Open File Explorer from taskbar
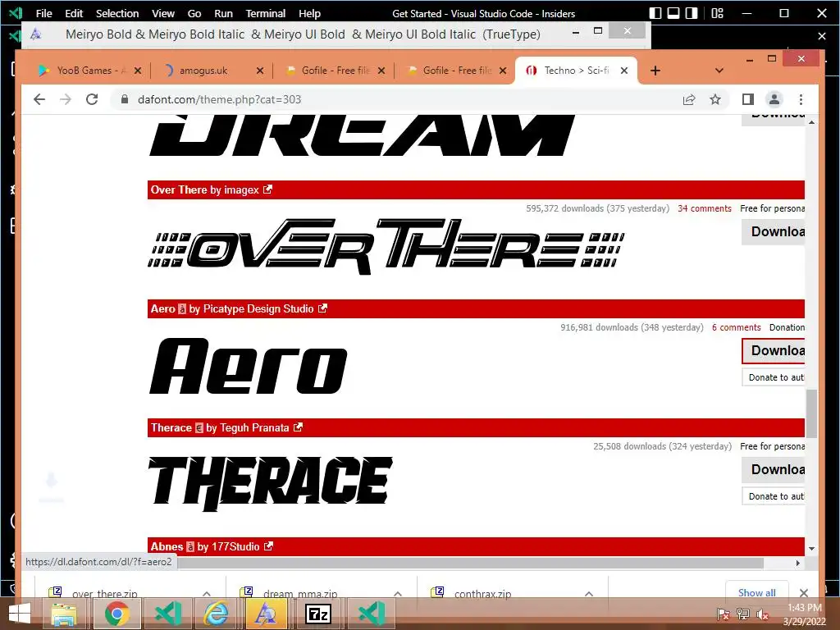This screenshot has height=630, width=840. 64,614
